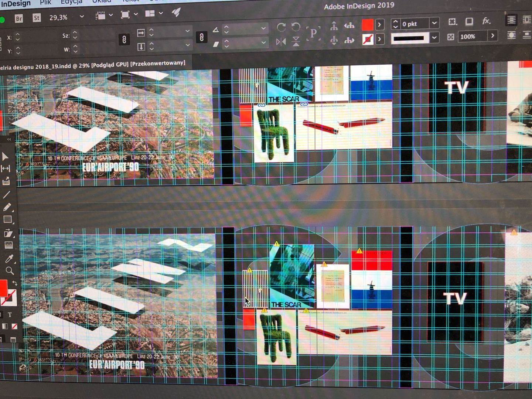Select the Selection arrow tool
The image size is (532, 399).
point(5,156)
